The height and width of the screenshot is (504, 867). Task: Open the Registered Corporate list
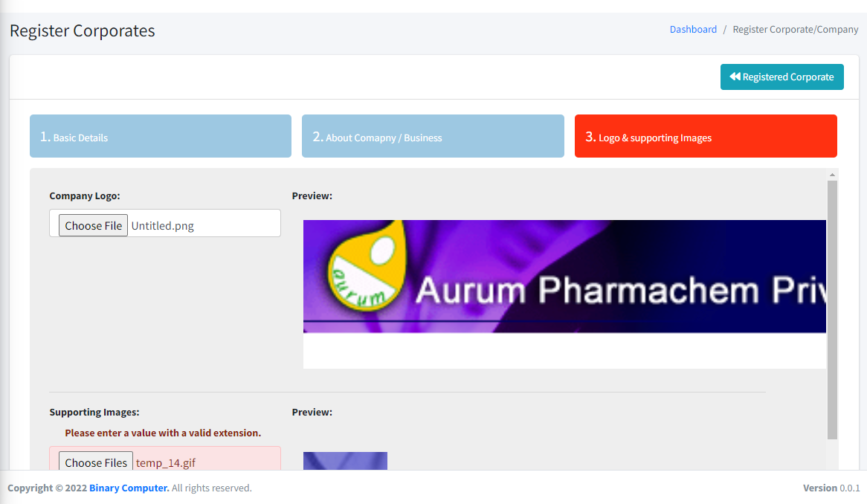[781, 77]
